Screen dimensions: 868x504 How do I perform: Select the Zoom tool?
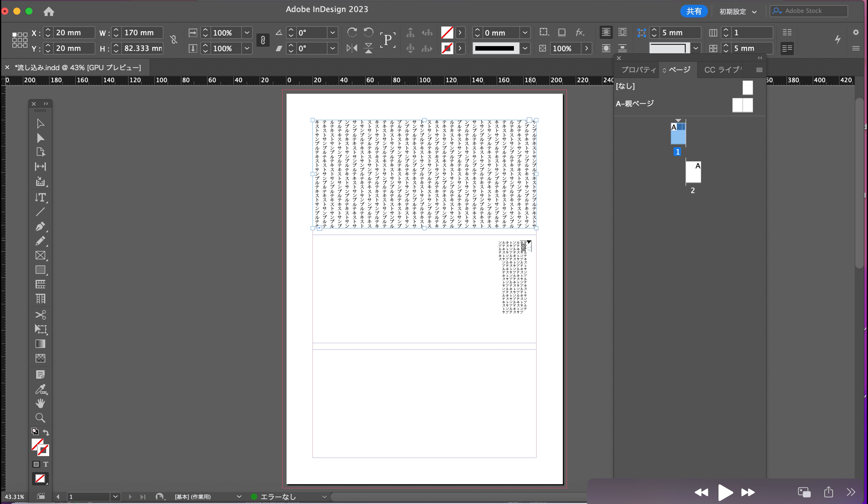(40, 418)
